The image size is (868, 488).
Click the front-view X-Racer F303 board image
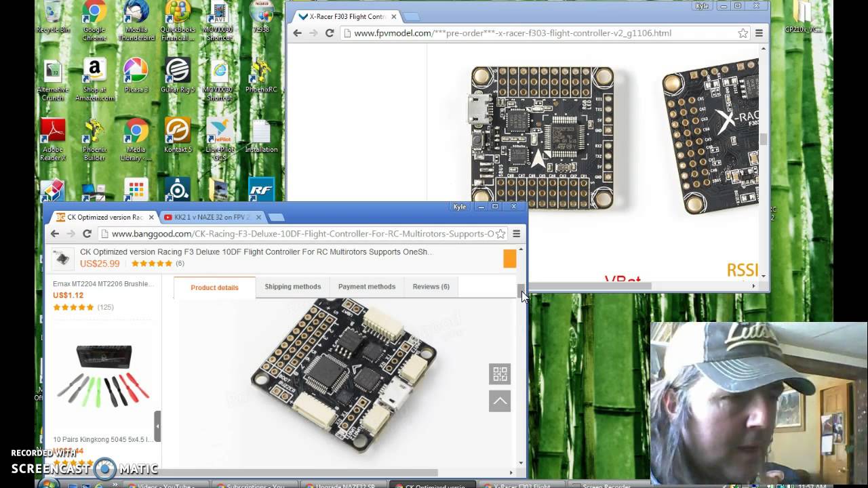[x=542, y=138]
